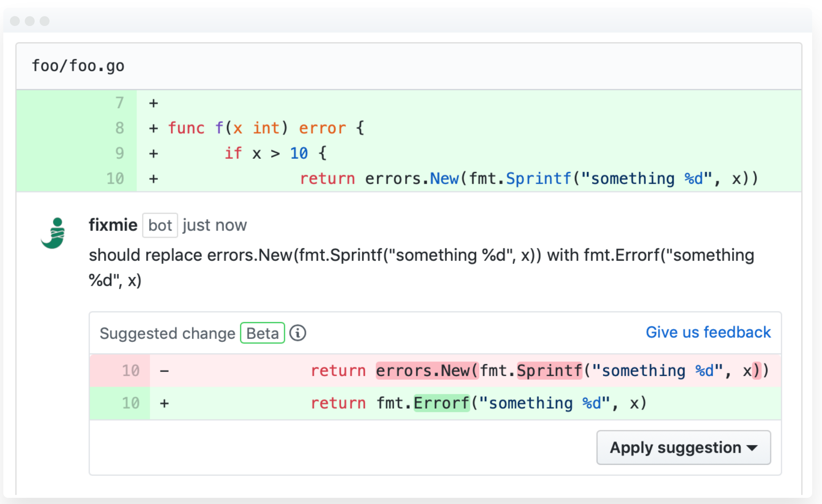This screenshot has width=822, height=504.
Task: Click line number 7 in the diff
Action: (119, 103)
